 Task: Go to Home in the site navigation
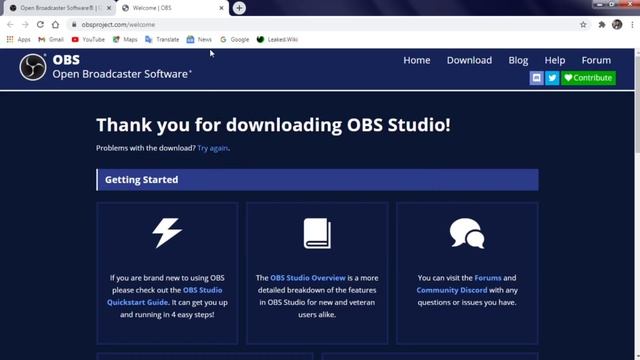(x=417, y=60)
